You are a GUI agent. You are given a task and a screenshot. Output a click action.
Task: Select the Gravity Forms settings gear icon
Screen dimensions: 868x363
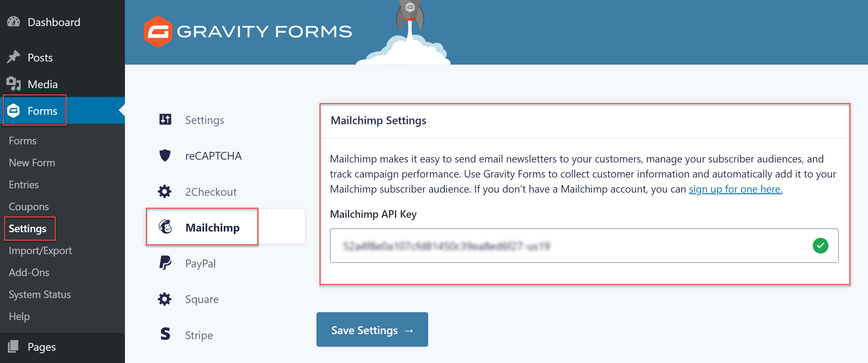tap(165, 120)
